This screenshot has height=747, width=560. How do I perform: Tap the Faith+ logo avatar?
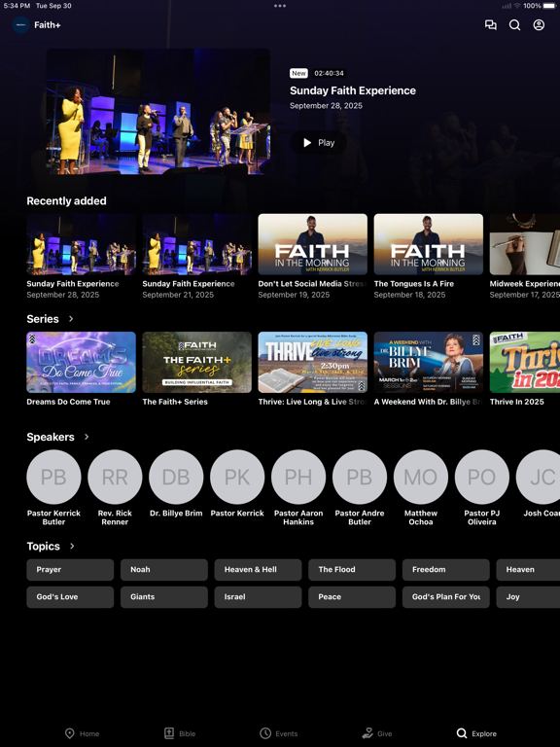pyautogui.click(x=21, y=24)
